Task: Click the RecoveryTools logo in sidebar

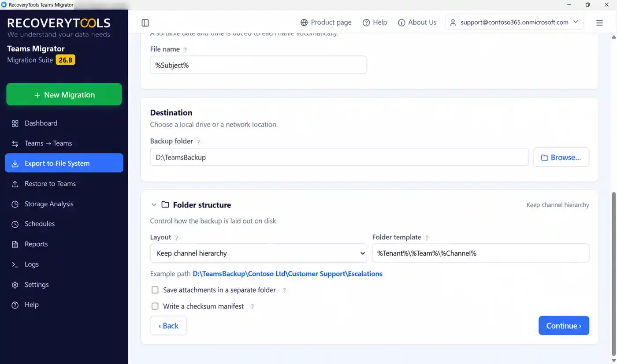Action: point(59,23)
